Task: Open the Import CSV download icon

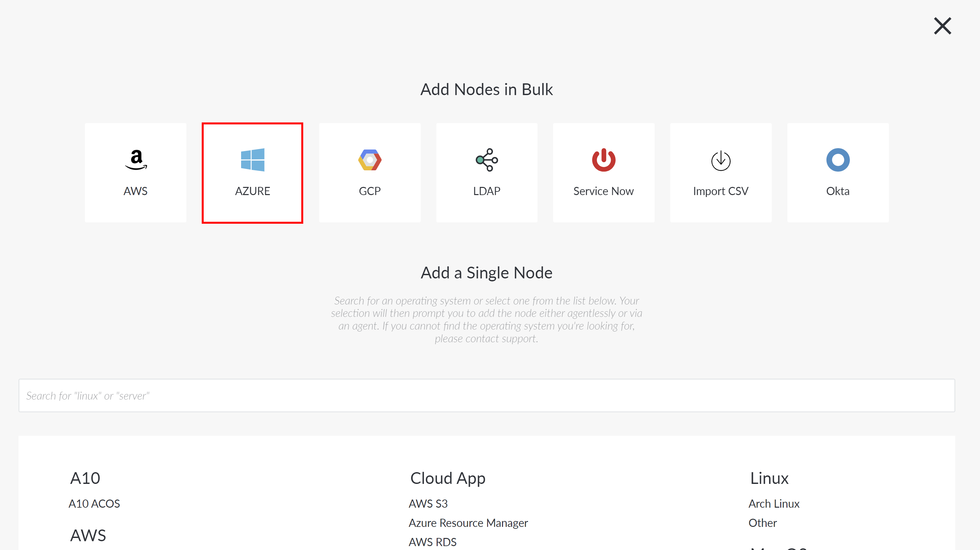Action: (721, 161)
